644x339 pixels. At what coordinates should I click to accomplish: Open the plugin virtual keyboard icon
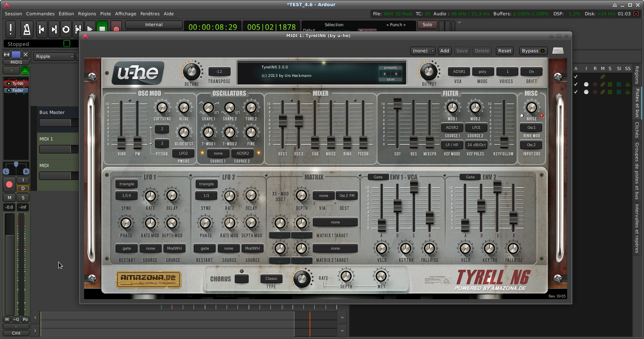click(x=558, y=51)
